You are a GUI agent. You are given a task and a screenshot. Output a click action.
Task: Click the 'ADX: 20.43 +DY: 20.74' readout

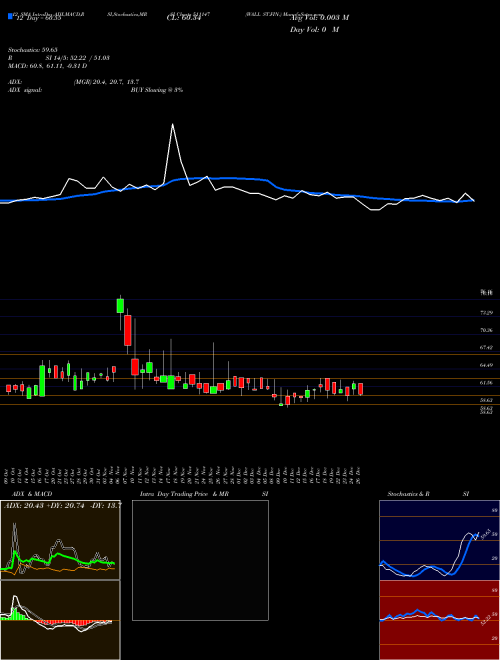[45, 506]
